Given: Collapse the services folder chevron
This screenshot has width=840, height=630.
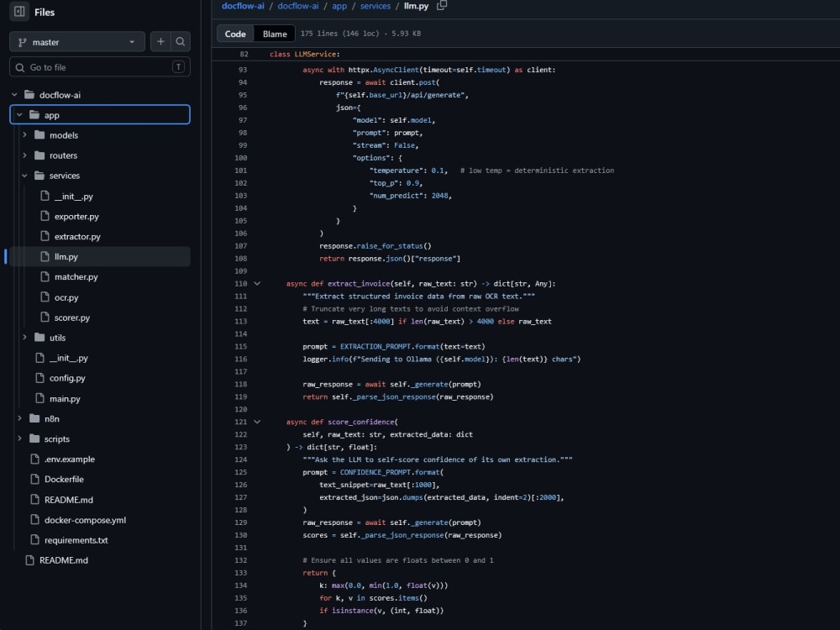Looking at the screenshot, I should pos(24,176).
